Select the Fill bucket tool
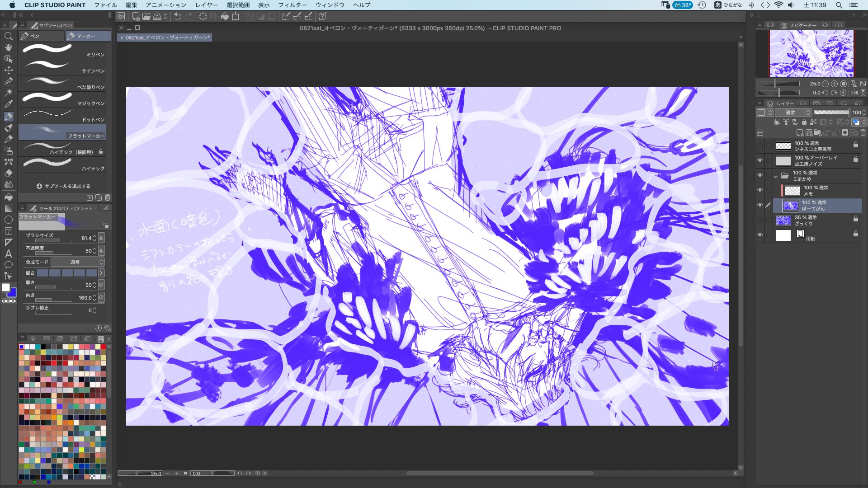Viewport: 868px width, 488px height. tap(8, 197)
